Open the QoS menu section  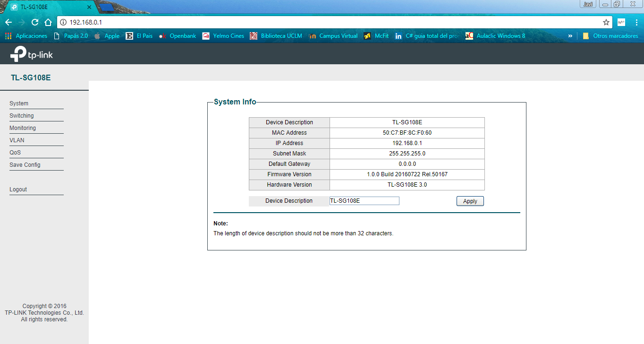(15, 153)
